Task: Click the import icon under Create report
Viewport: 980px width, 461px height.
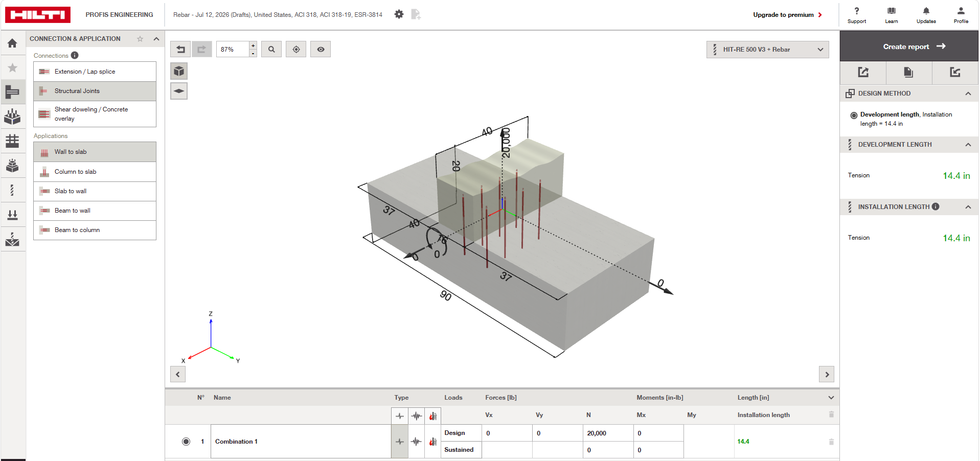Action: coord(955,72)
